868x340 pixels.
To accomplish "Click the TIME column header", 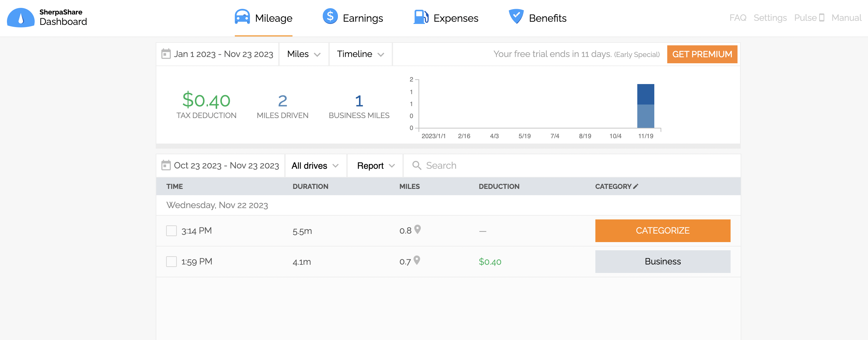I will [x=175, y=186].
